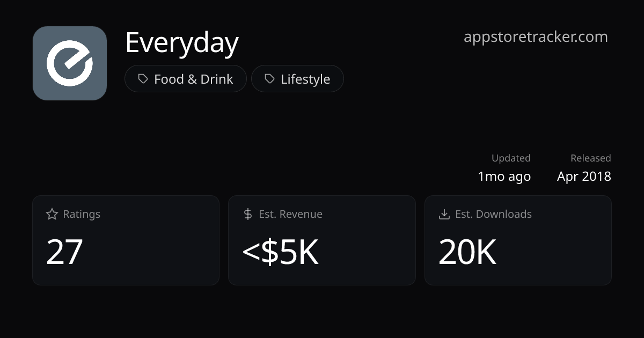
Task: Select the Lifestyle category tag
Action: point(297,79)
